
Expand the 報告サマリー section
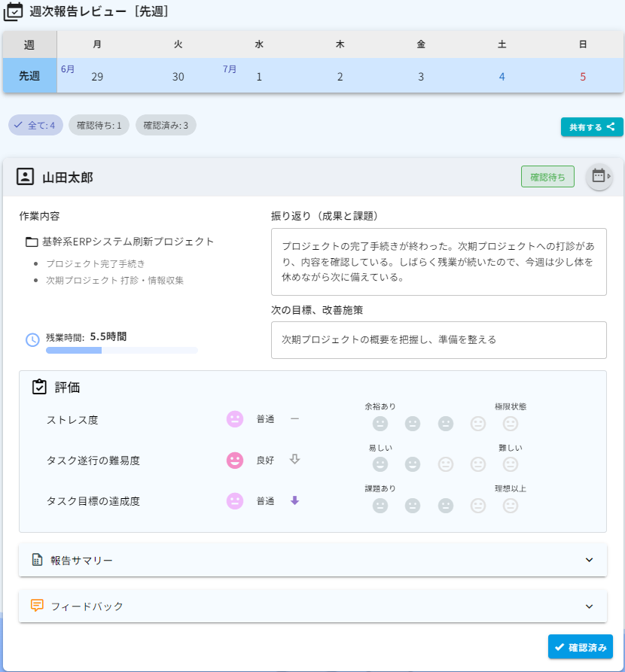312,560
